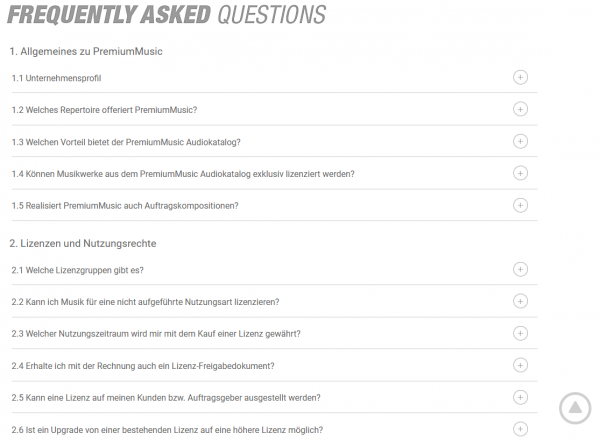The image size is (600, 440).
Task: Click section heading Lizenzen und Nutzungsrechte
Action: (82, 243)
